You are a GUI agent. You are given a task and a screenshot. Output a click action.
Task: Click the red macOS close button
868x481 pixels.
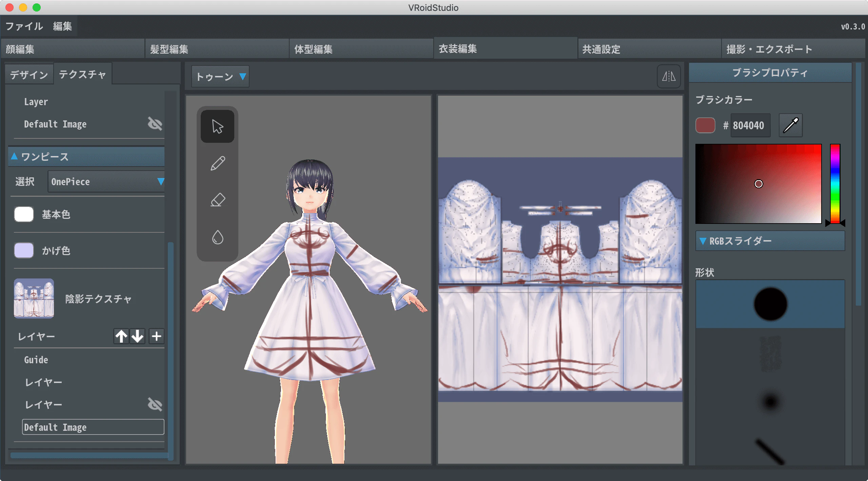(9, 7)
